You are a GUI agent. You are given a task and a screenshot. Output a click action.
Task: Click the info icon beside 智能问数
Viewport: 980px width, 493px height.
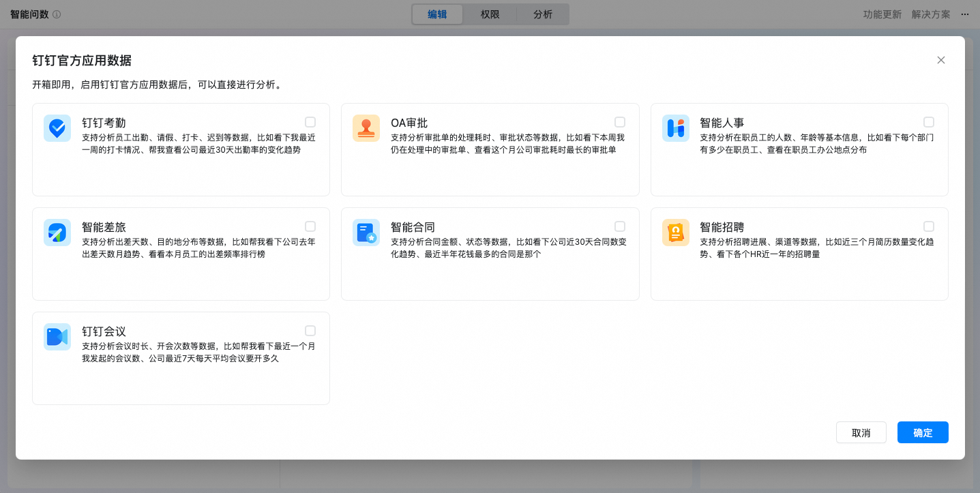[x=57, y=14]
